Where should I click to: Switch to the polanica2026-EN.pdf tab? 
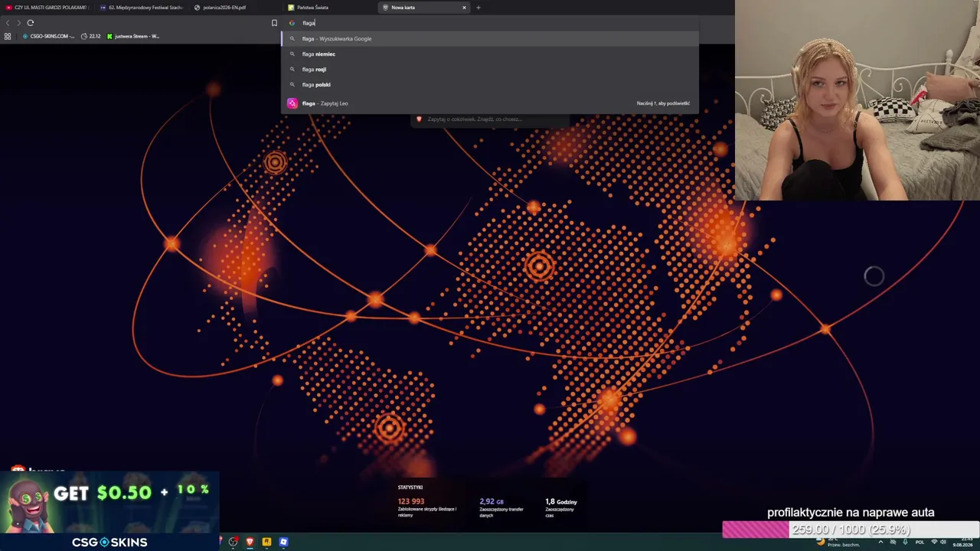coord(235,8)
